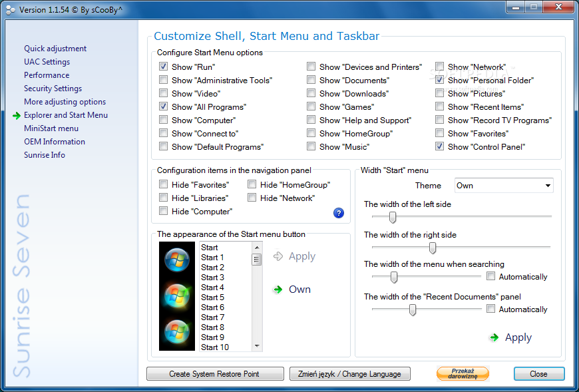This screenshot has width=579, height=392.
Task: Check Show "Computer" option
Action: tap(163, 120)
